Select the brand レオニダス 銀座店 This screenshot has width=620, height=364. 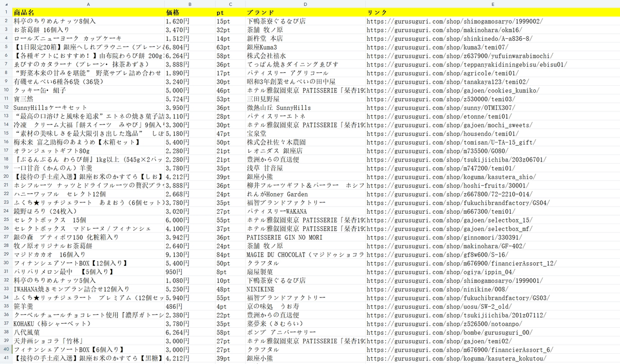[x=305, y=150]
